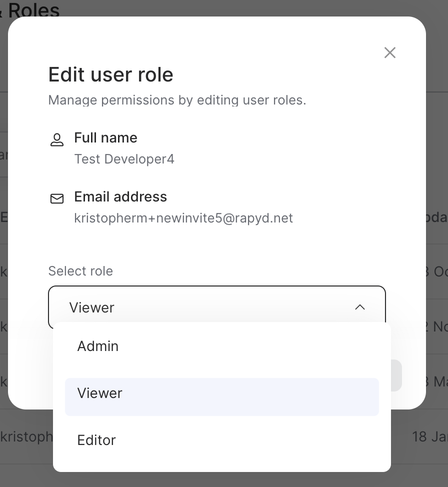The image size is (448, 487).
Task: Select the highlighted Viewer option
Action: 99,393
